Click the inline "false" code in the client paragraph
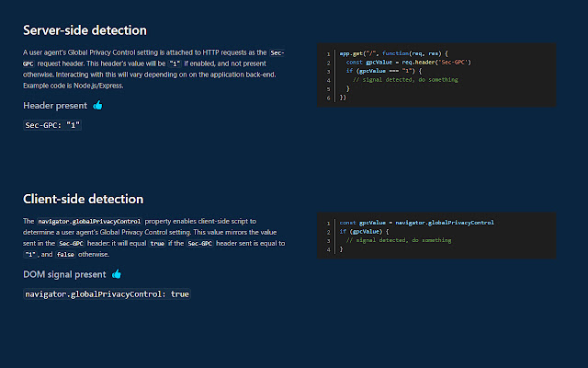The width and height of the screenshot is (588, 368). (66, 254)
